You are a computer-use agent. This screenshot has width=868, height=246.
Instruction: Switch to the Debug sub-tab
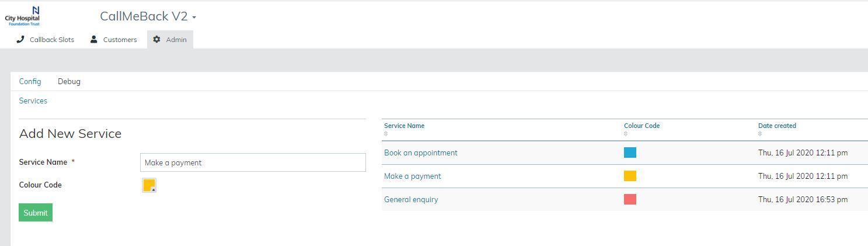(x=69, y=81)
